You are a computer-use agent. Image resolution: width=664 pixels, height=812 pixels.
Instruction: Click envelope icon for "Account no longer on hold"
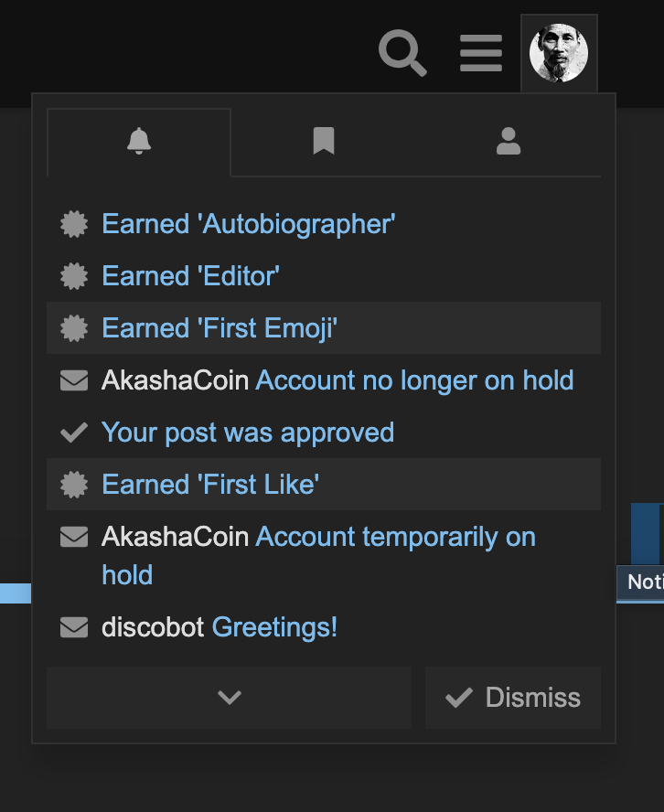coord(74,380)
